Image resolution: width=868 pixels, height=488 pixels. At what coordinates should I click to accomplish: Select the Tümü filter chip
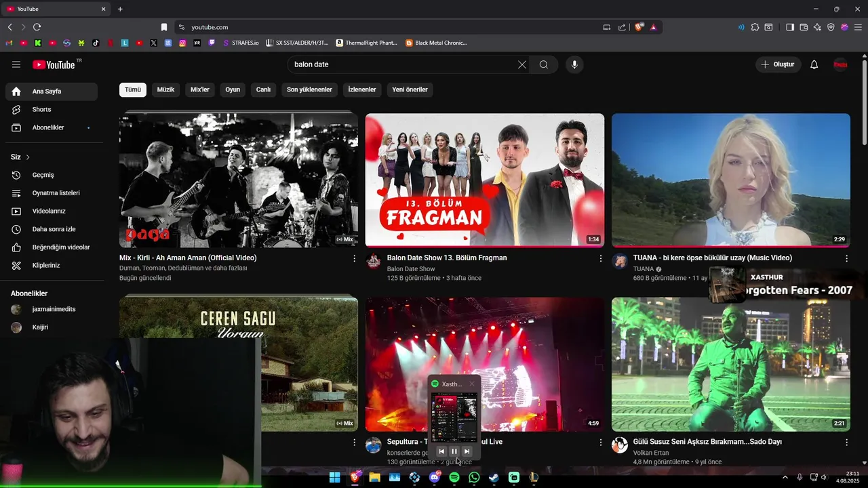click(133, 89)
